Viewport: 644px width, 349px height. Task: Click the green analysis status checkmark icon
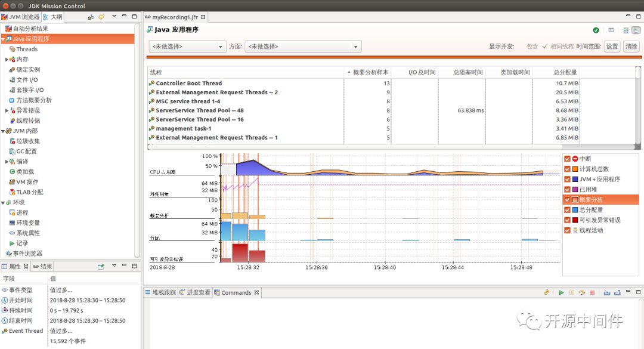pos(596,30)
